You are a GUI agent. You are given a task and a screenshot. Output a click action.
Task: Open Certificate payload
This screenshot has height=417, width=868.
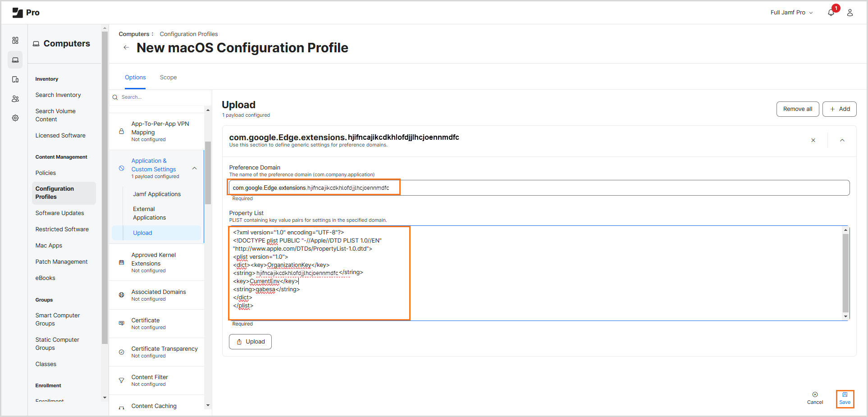(x=156, y=324)
